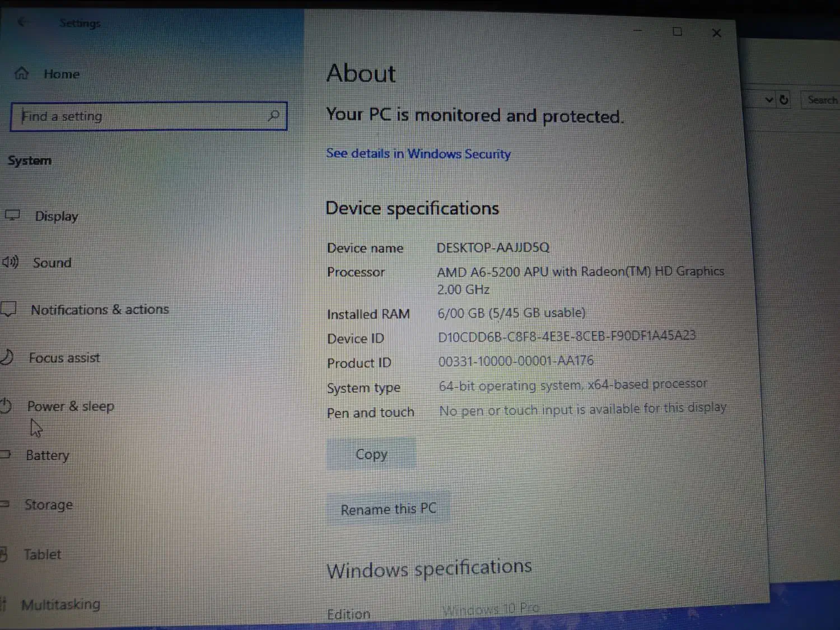
Task: Click the Focus assist moon icon
Action: pos(7,357)
